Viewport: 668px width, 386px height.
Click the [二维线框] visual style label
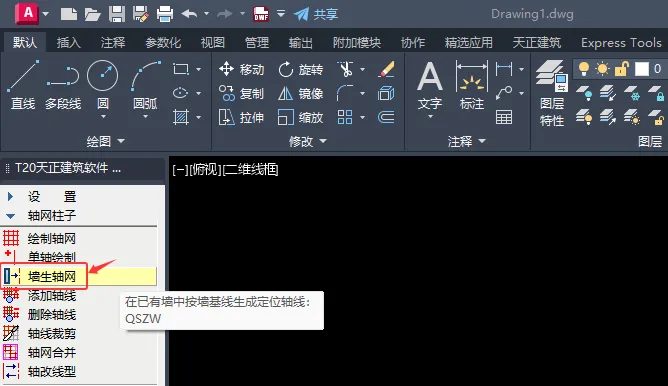click(x=251, y=170)
